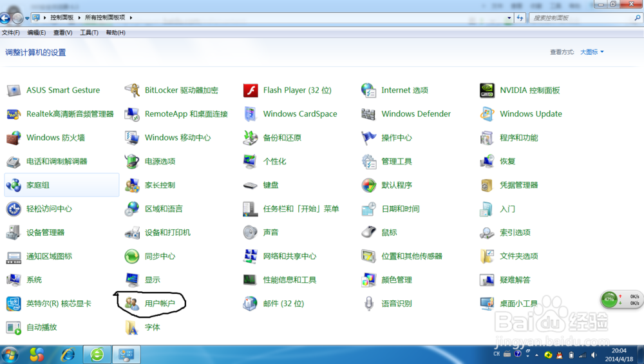Open 鼠标 icon
Screen dimensions: 644x364
368,233
